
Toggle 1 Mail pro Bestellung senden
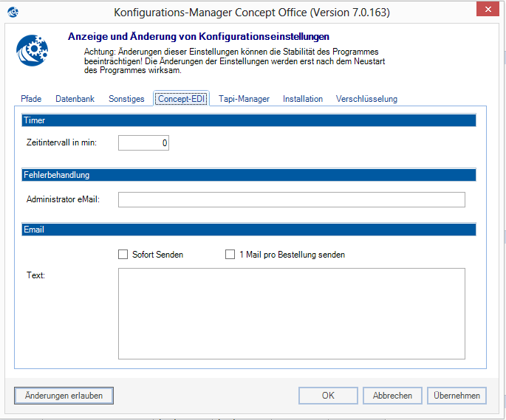230,255
